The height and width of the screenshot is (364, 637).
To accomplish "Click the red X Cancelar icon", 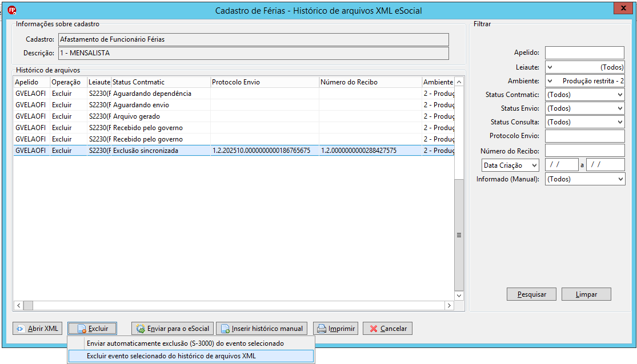I will click(x=373, y=329).
